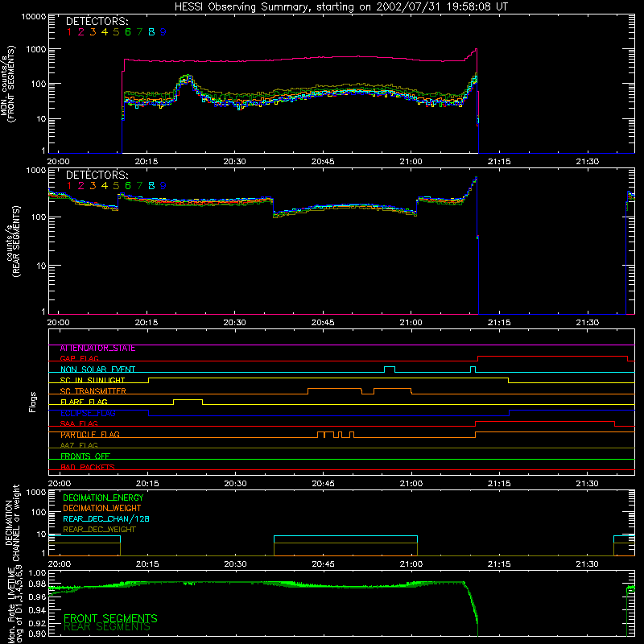The width and height of the screenshot is (644, 644).
Task: Click the ATTENUATOR_STATE flag label
Action: tap(97, 349)
